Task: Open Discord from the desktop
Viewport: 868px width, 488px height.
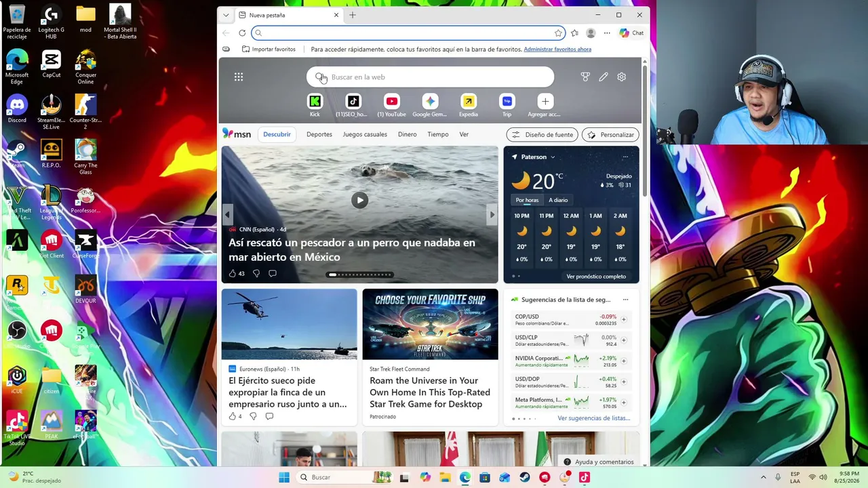Action: click(17, 108)
